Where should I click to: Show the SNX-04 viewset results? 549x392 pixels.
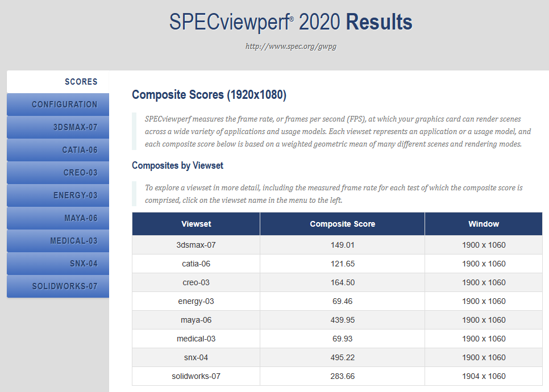coord(84,264)
